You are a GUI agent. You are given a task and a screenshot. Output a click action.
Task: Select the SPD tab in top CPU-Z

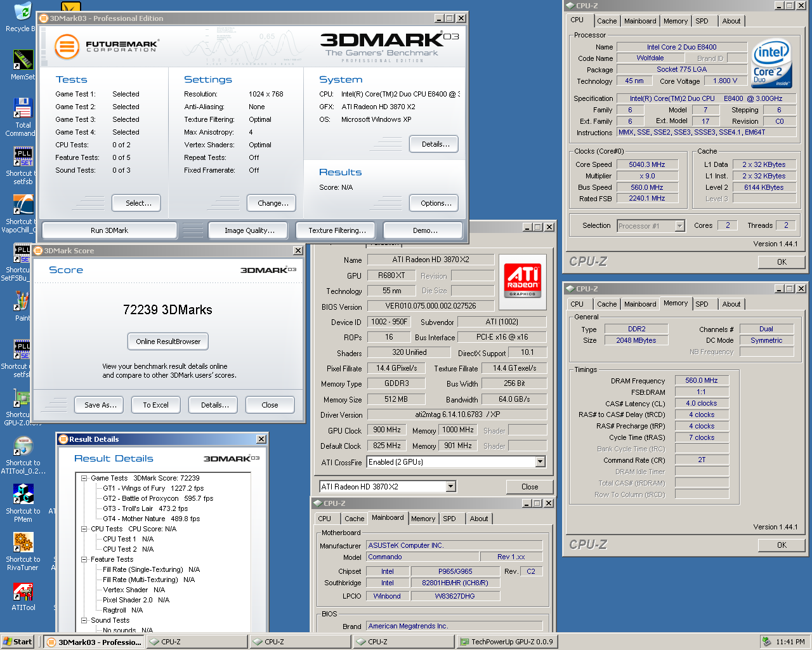pos(702,21)
